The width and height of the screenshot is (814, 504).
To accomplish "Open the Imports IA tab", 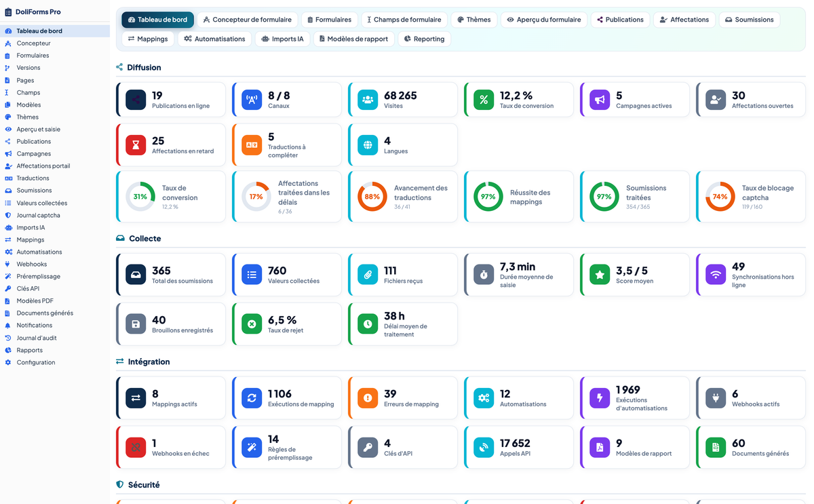I will pyautogui.click(x=282, y=39).
